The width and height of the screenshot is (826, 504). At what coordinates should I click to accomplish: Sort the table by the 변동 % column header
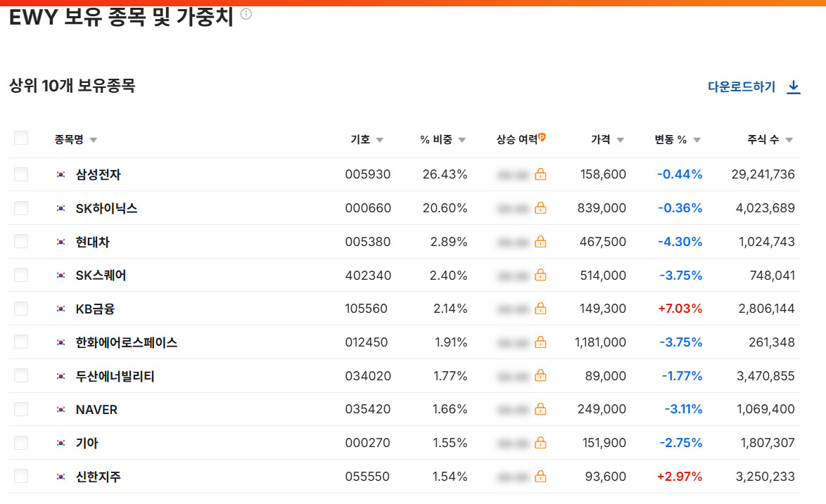pos(671,139)
